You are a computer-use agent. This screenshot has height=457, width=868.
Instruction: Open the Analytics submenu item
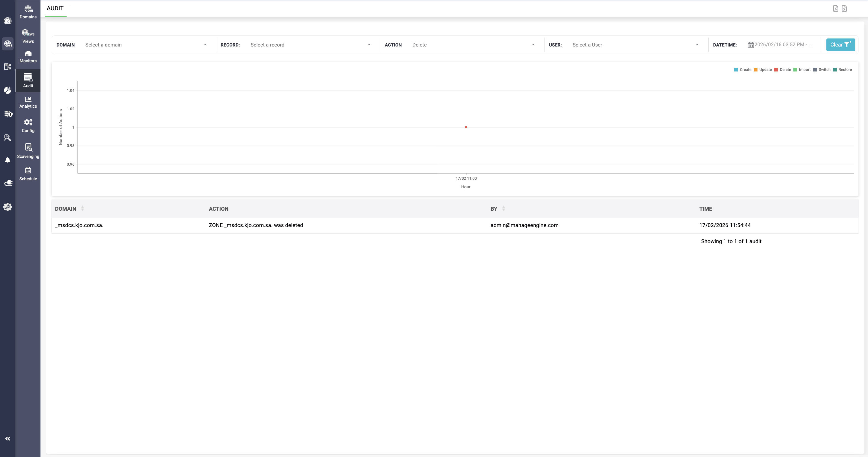click(28, 102)
